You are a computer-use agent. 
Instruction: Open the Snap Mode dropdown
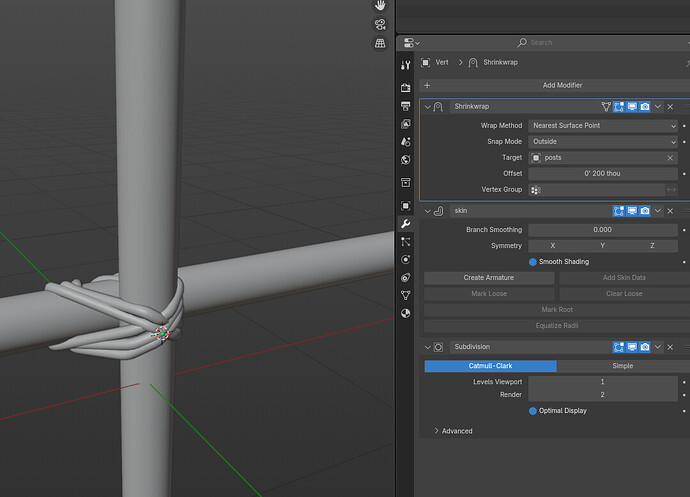click(x=602, y=142)
